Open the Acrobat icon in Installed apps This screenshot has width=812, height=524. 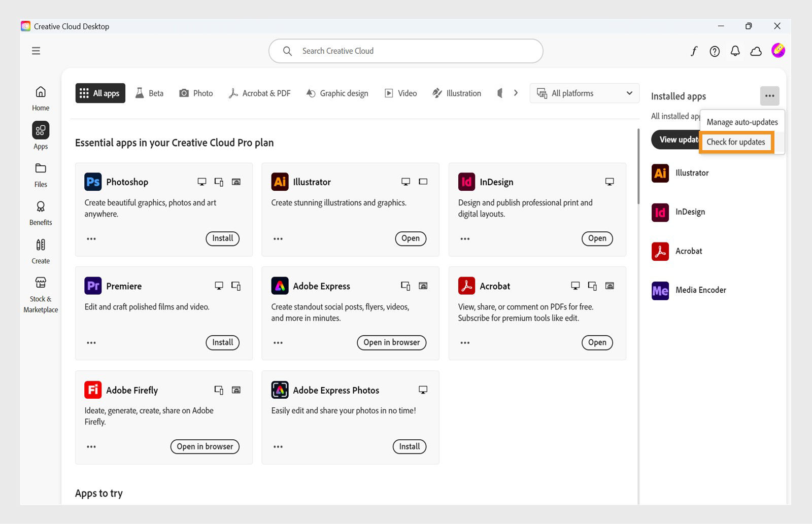660,251
